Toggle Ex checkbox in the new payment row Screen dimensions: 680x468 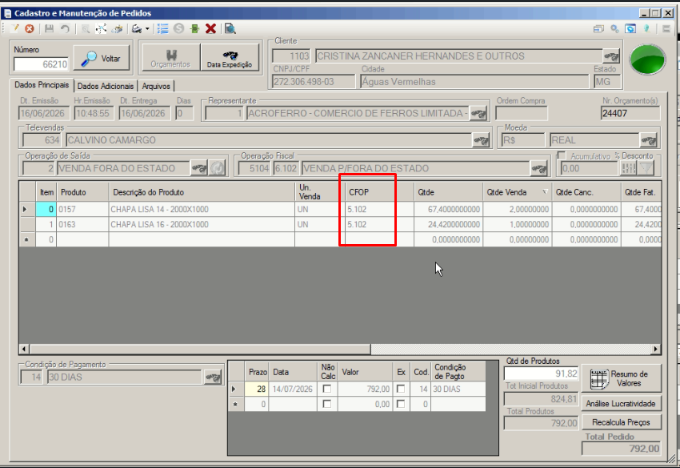click(x=401, y=404)
